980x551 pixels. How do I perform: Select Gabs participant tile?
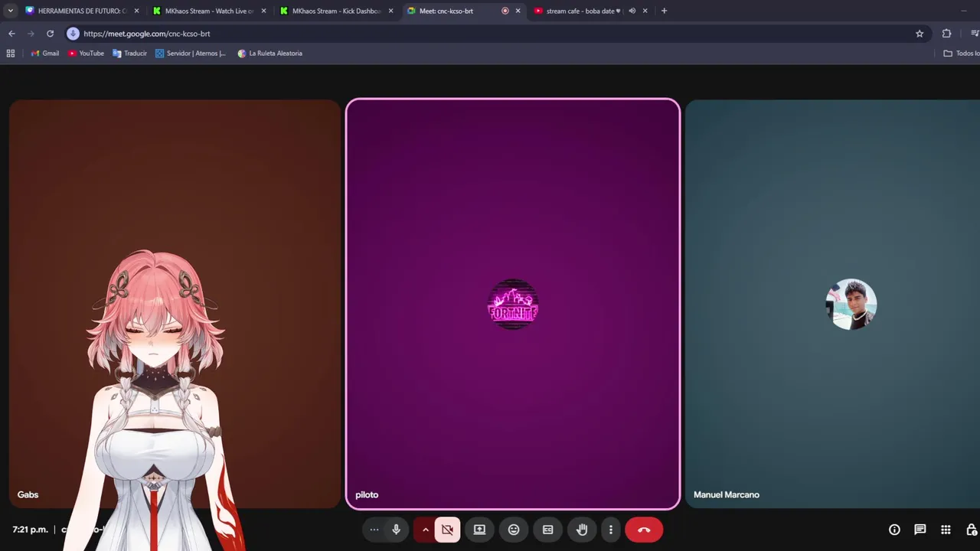pos(175,304)
